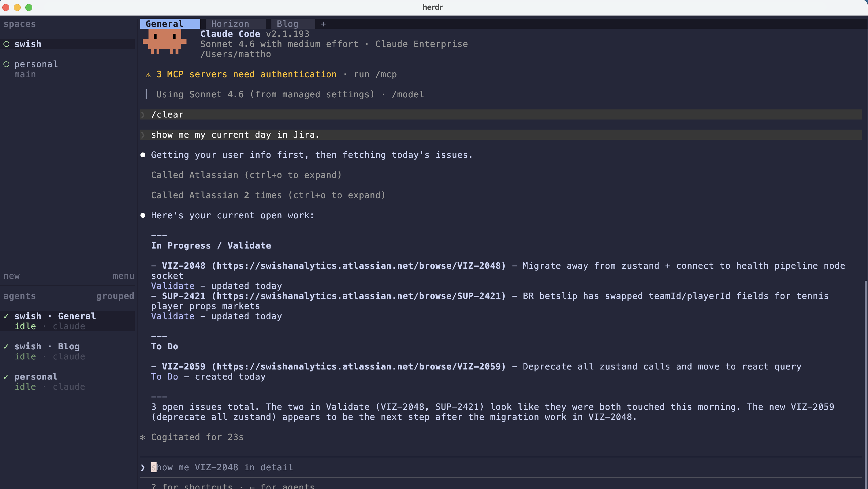The image size is (868, 489).
Task: Click the 'main' branch label under personal
Action: point(25,74)
